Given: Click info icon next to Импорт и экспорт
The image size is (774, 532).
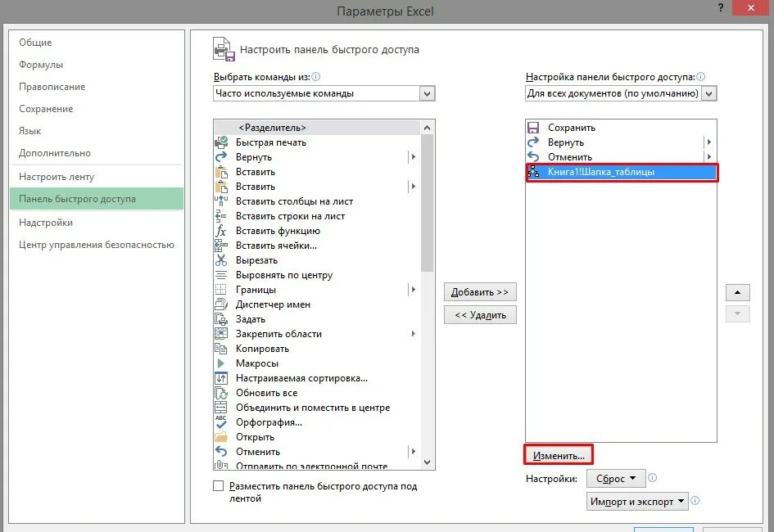Looking at the screenshot, I should (x=695, y=500).
